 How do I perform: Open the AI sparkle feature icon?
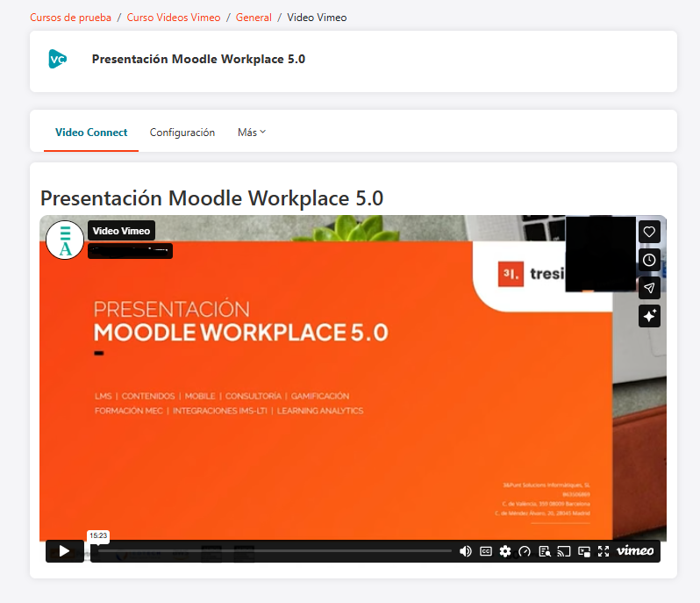click(649, 316)
